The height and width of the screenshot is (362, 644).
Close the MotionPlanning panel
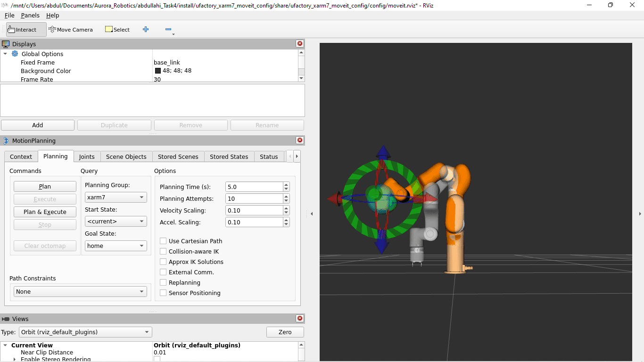coord(299,140)
